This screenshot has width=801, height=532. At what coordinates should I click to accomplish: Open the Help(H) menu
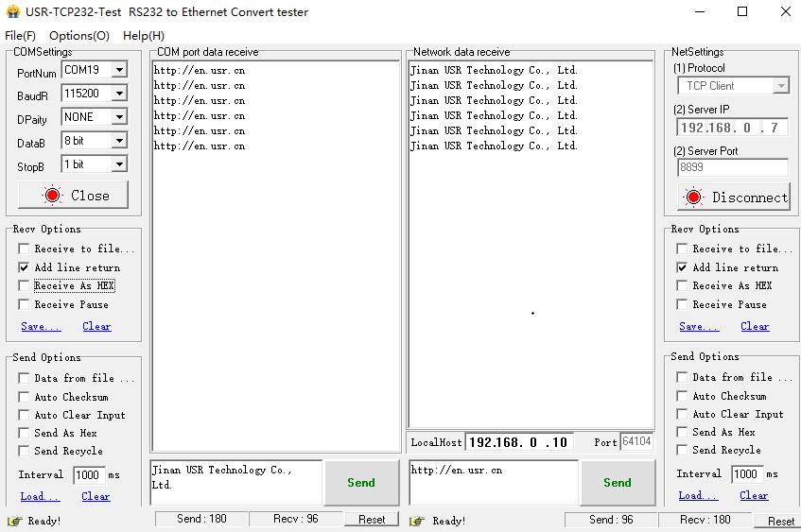pos(144,36)
